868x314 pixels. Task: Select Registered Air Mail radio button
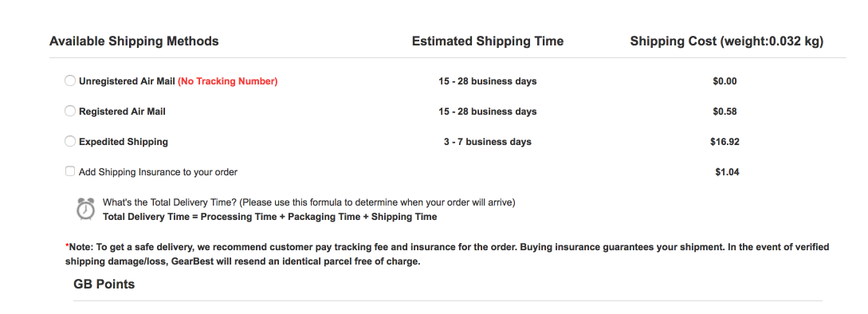(70, 112)
